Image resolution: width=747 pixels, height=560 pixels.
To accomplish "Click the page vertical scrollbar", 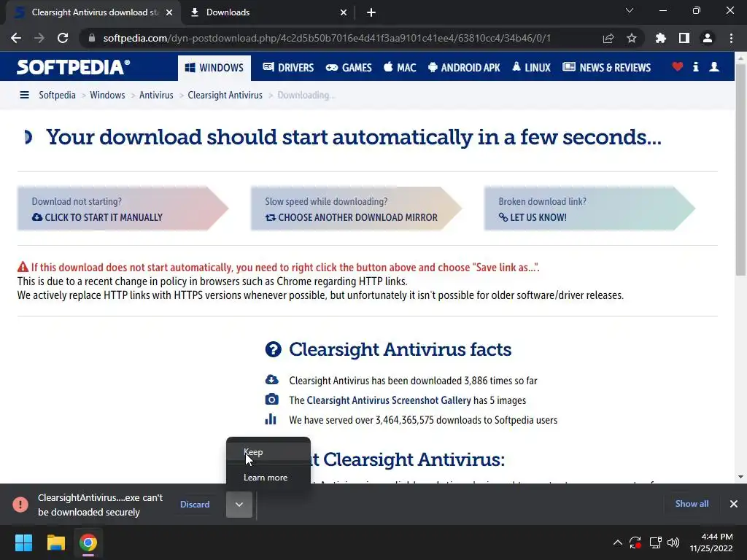I will coord(740,169).
